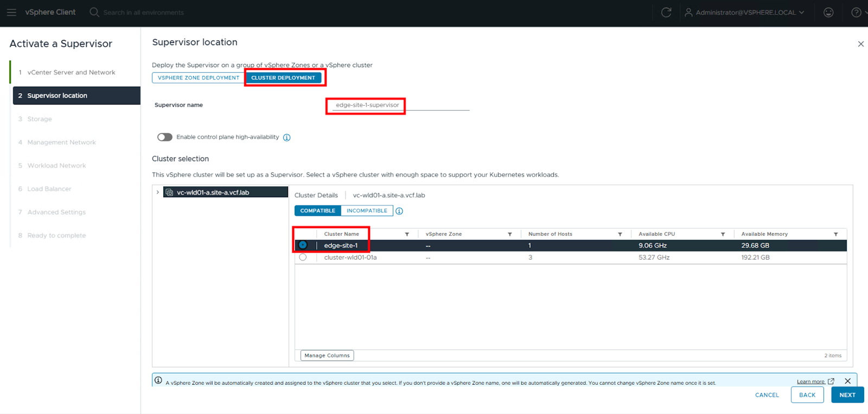Open the Help question mark icon
Screen dimensions: 868x414
[x=856, y=12]
